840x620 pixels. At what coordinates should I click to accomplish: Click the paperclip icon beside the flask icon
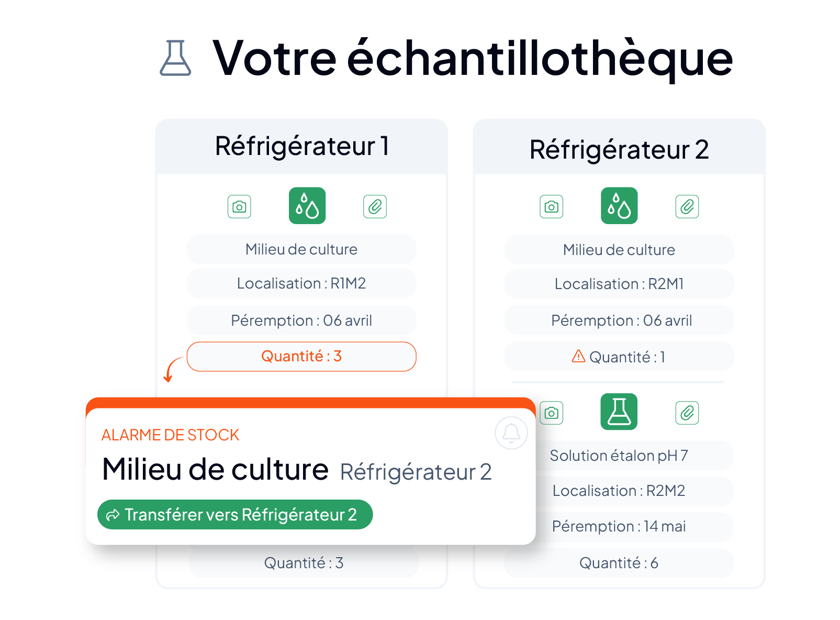point(687,413)
